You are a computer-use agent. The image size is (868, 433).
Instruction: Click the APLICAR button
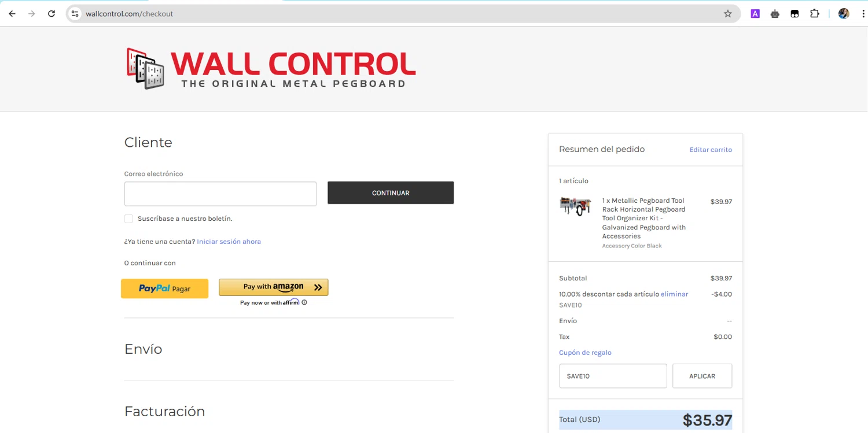click(702, 376)
